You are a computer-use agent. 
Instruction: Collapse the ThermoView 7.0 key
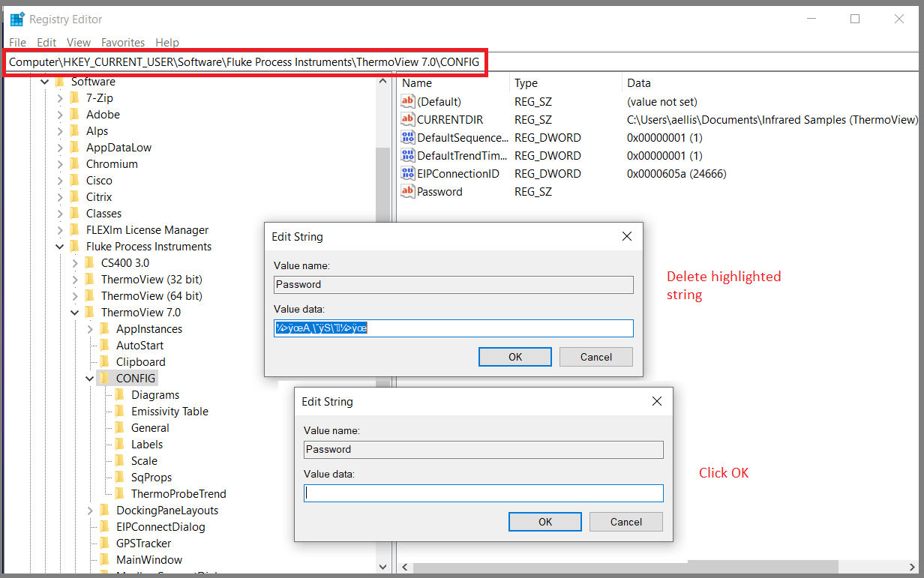(75, 313)
